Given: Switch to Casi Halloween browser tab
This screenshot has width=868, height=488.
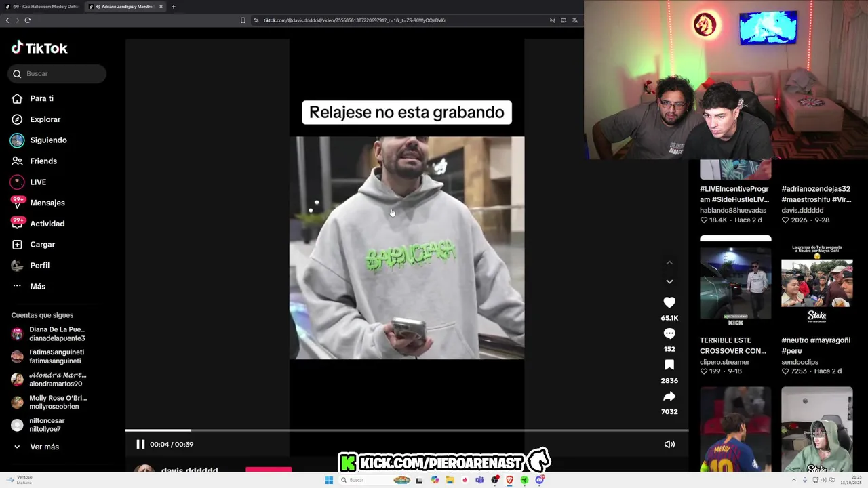Looking at the screenshot, I should 42,7.
